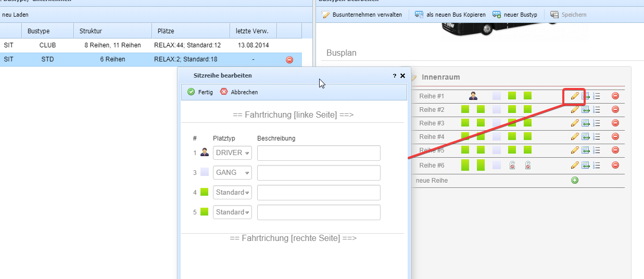
Task: Open Platztyp dropdown for seat 4
Action: (232, 193)
